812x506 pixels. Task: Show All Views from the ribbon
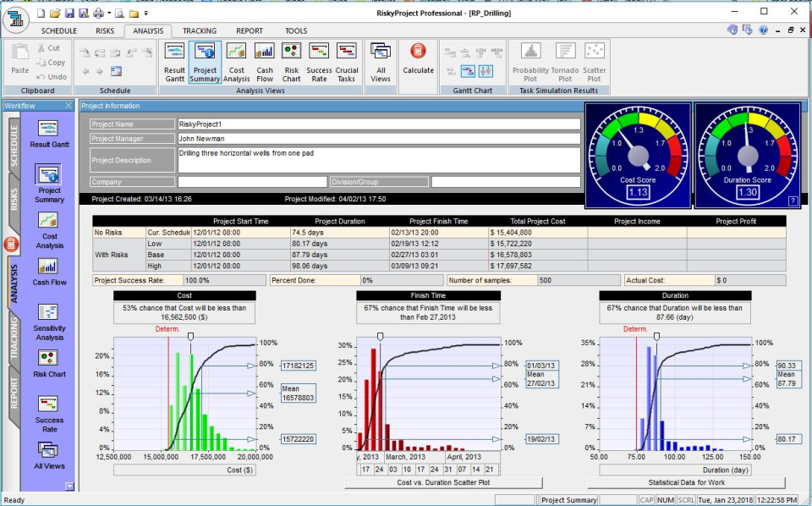click(380, 60)
